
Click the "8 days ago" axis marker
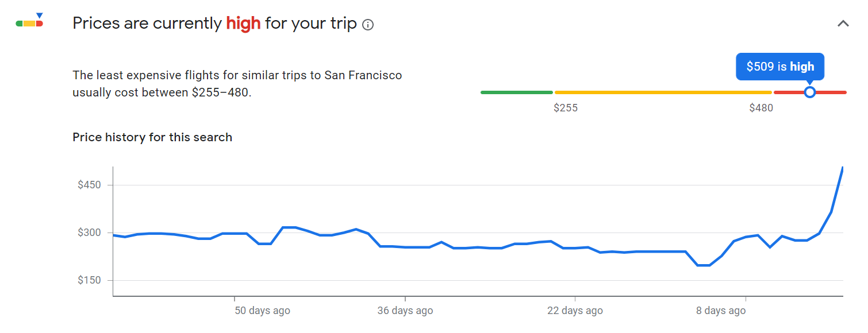click(721, 311)
